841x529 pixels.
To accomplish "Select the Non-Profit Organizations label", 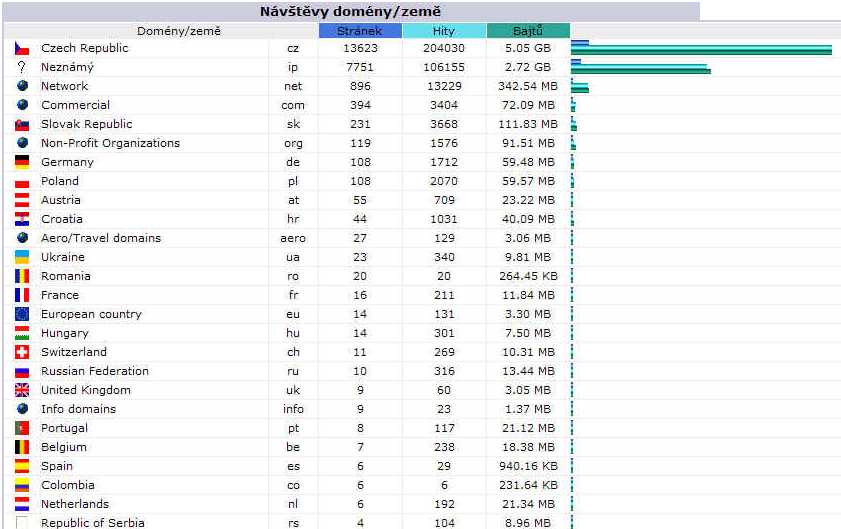I will click(x=110, y=143).
